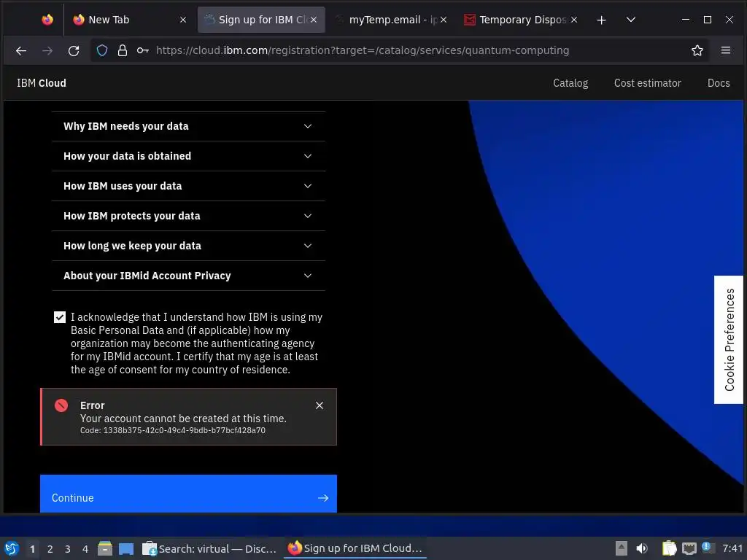The height and width of the screenshot is (560, 747).
Task: Go back with the browser back arrow
Action: 21,50
